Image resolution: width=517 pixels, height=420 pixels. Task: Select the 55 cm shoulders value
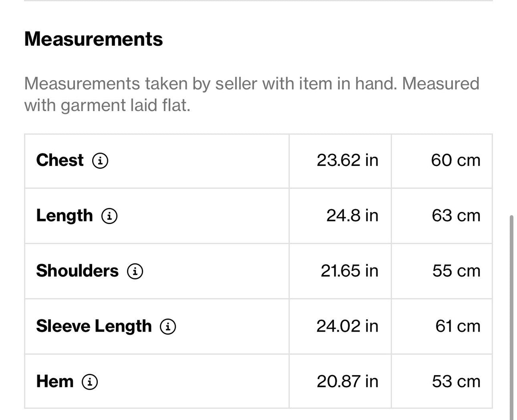[456, 271]
